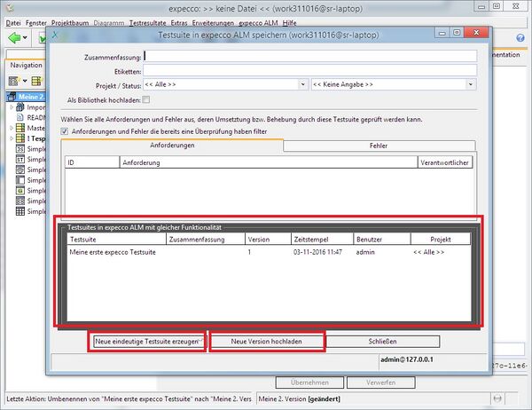532x410 pixels.
Task: Click the table-grid Simple icon at bottom of tree
Action: pyautogui.click(x=20, y=212)
